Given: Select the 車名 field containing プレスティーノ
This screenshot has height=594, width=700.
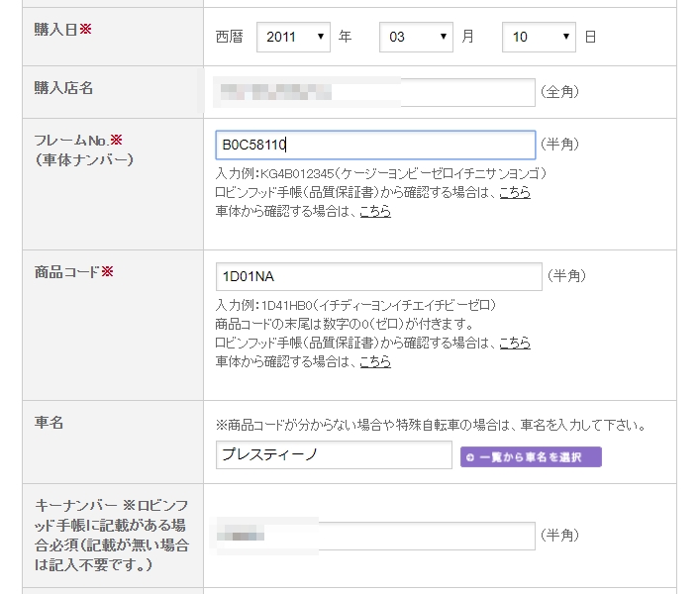Looking at the screenshot, I should (334, 455).
